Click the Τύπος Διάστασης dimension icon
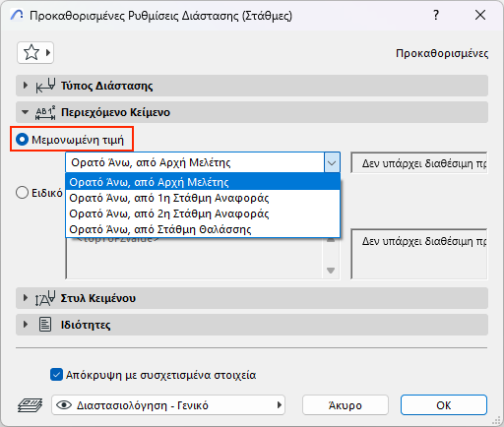This screenshot has width=504, height=427. tap(45, 86)
